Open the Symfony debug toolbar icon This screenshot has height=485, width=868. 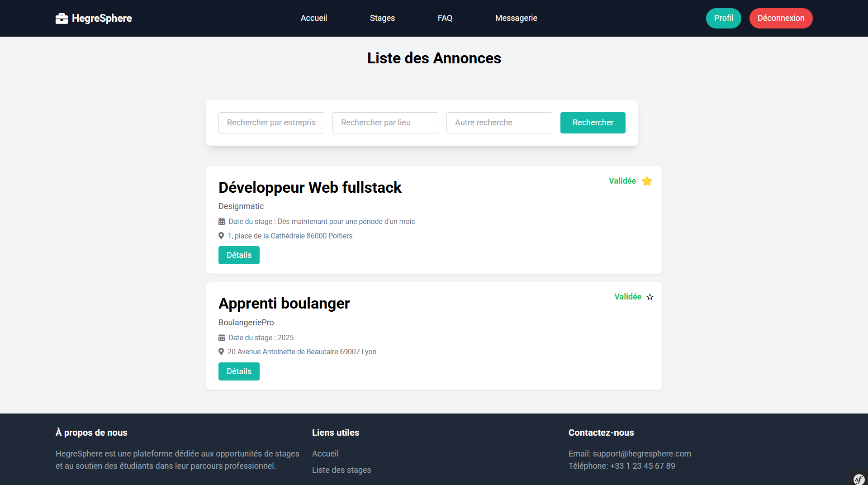(859, 479)
